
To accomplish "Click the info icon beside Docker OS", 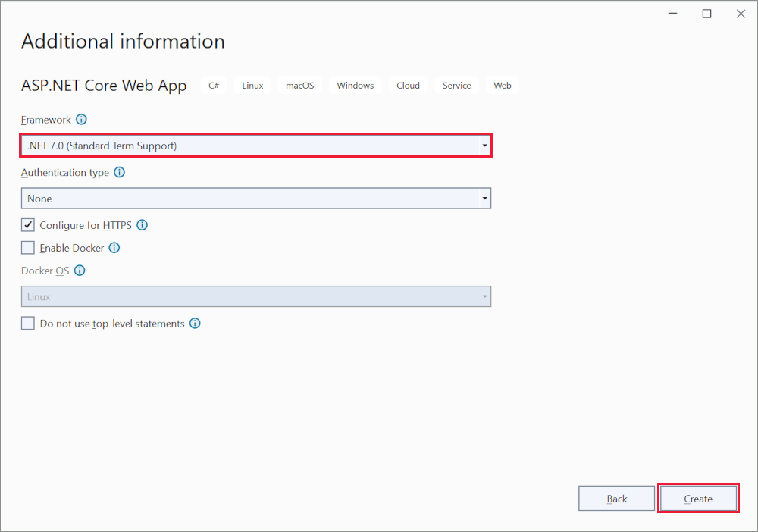I will click(80, 271).
